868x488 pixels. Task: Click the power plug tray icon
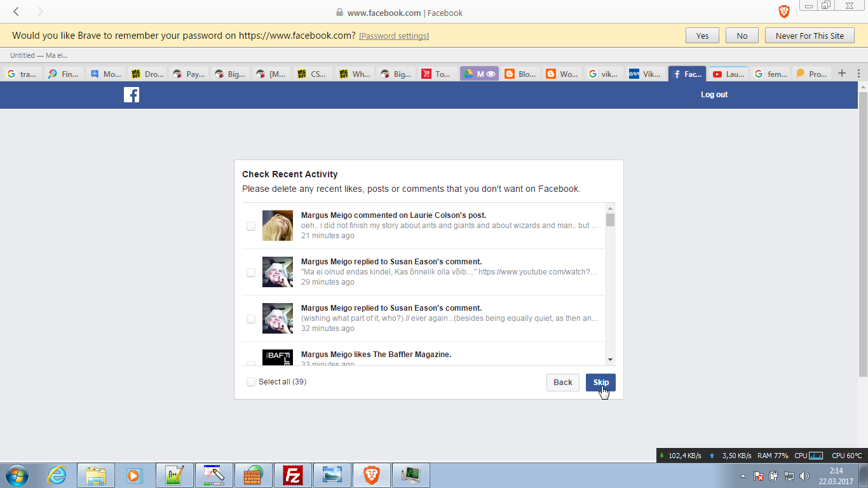(x=774, y=476)
